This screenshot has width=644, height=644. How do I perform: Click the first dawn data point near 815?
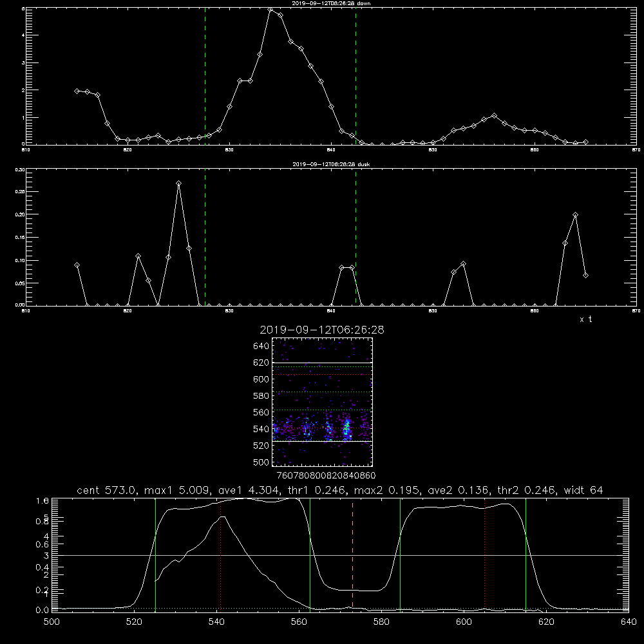point(77,91)
